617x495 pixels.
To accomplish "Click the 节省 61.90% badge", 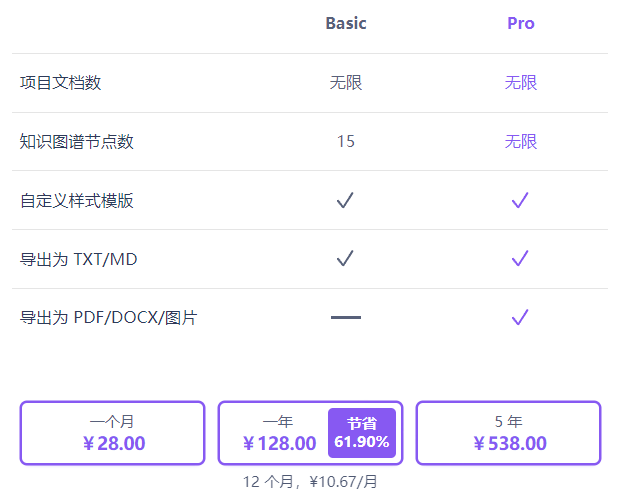I will [362, 433].
